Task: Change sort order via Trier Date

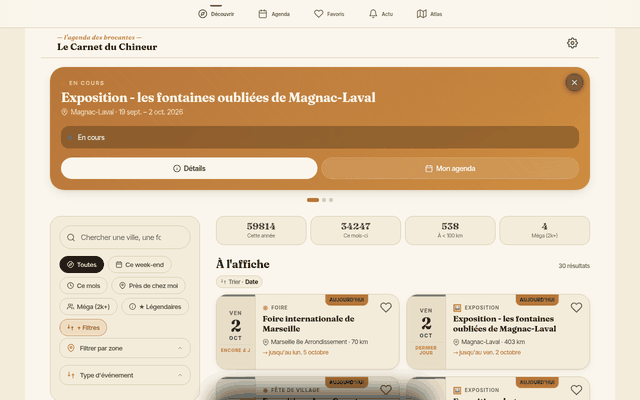Action: (239, 282)
